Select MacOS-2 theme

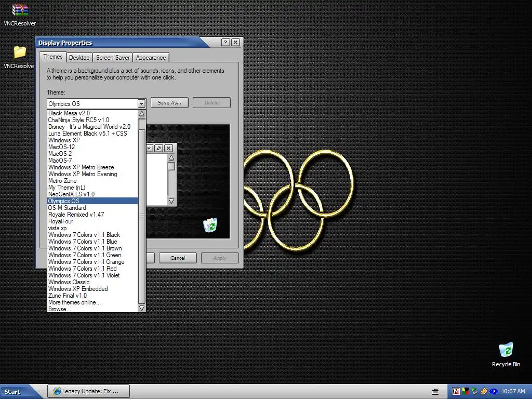pyautogui.click(x=92, y=154)
